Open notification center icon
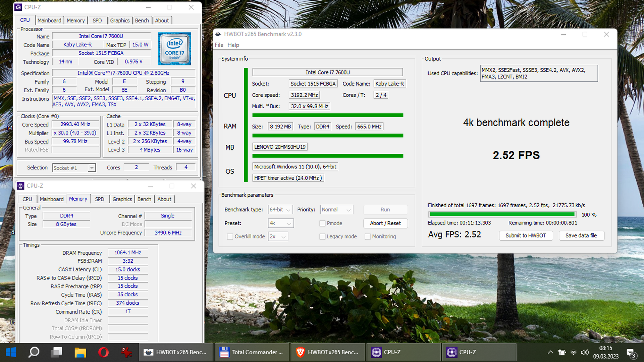This screenshot has height=362, width=644. 631,353
